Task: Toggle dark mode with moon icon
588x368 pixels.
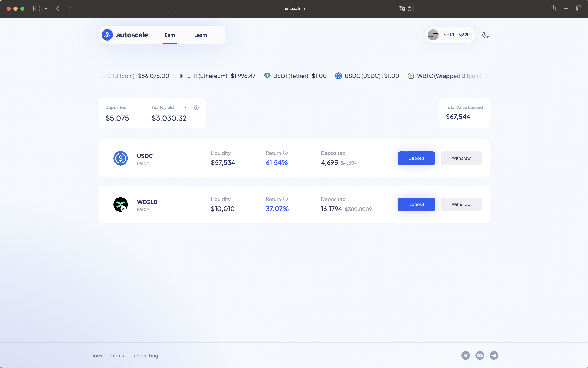Action: [485, 35]
